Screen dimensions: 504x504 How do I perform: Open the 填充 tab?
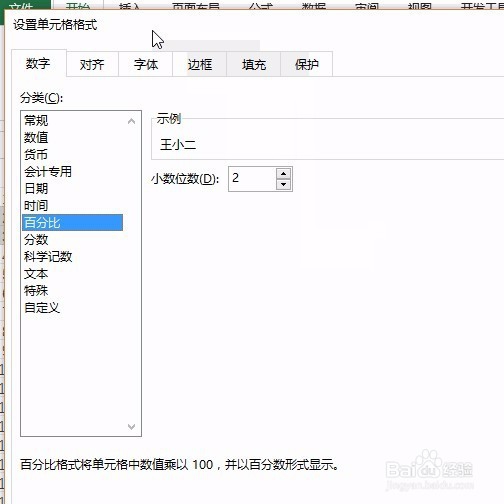[253, 64]
